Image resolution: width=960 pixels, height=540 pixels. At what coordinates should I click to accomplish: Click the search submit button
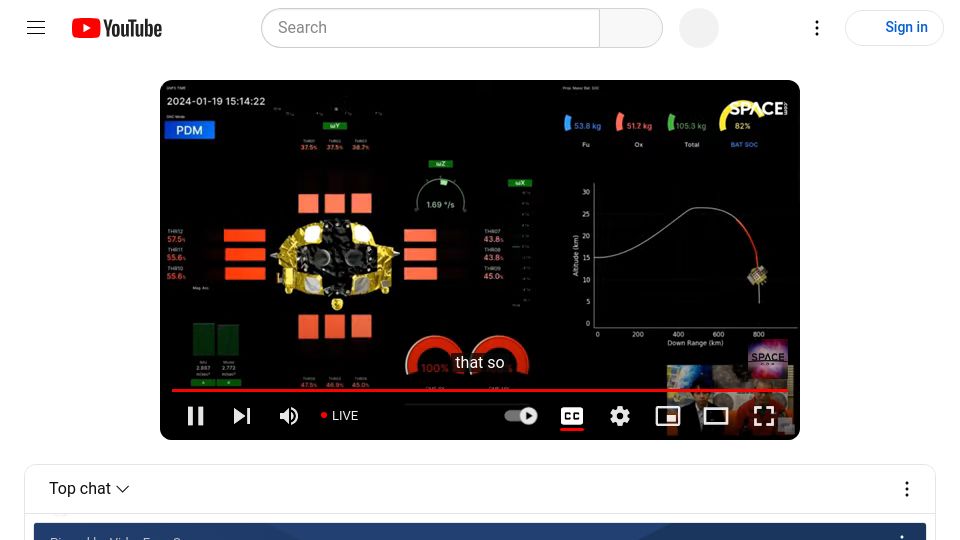point(631,28)
